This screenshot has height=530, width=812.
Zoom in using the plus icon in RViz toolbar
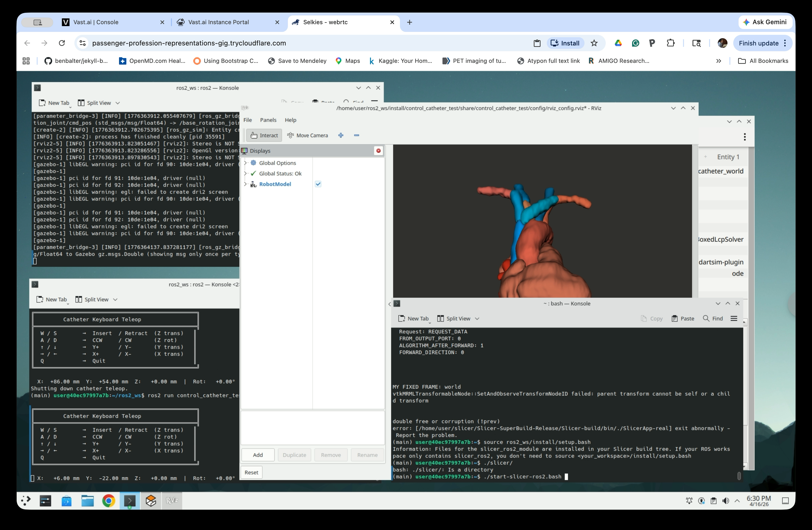(341, 135)
